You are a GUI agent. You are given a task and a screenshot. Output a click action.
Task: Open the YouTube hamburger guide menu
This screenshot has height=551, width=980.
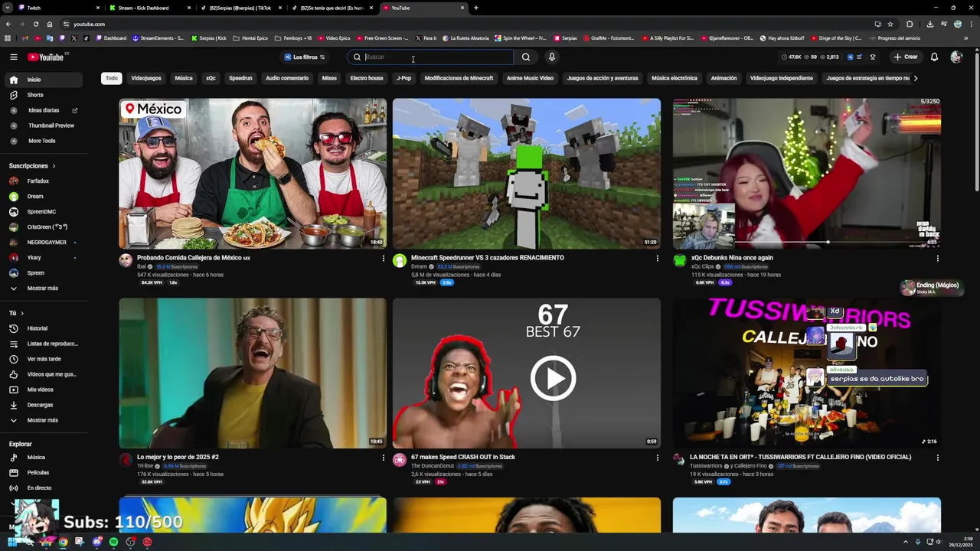[x=13, y=57]
